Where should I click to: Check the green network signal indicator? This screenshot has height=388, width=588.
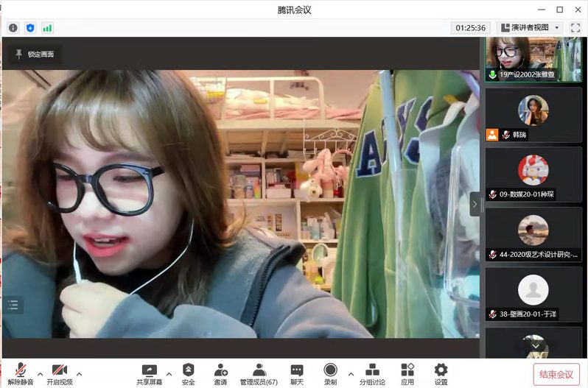click(47, 28)
